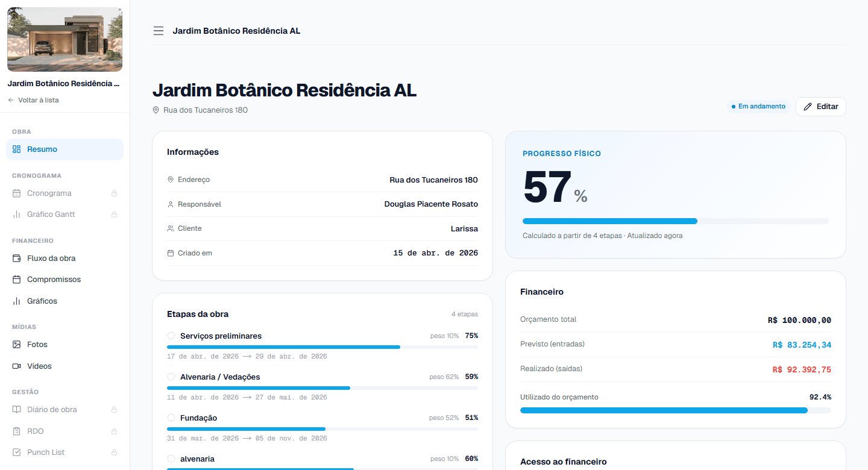Click the lock icon beside RDO
Image resolution: width=868 pixels, height=470 pixels.
[114, 431]
